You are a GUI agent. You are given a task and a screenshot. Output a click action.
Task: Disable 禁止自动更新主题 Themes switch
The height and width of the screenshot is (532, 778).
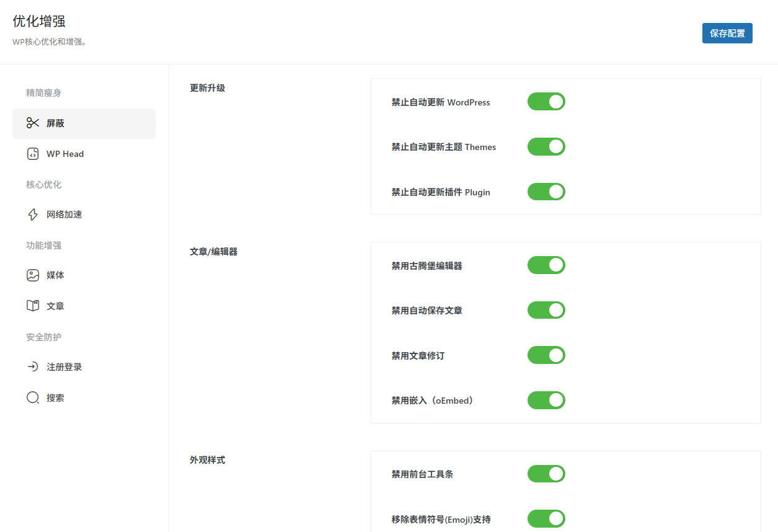coord(546,147)
